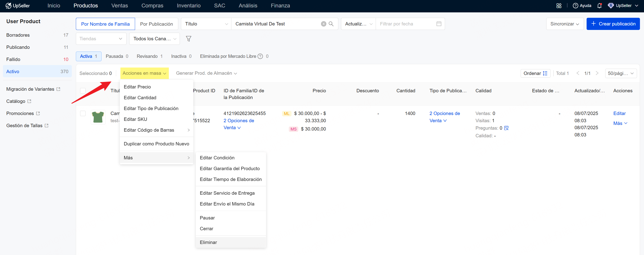Open the external link icon beside Promociones

pyautogui.click(x=38, y=113)
